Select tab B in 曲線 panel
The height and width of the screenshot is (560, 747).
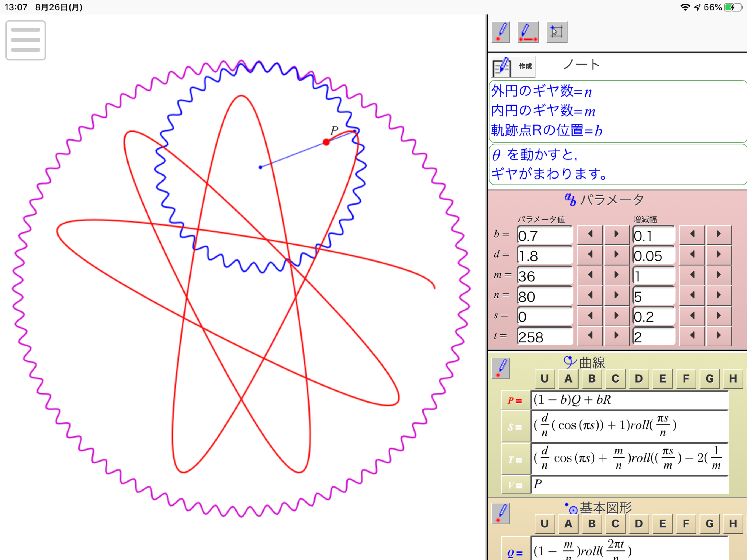click(x=592, y=379)
